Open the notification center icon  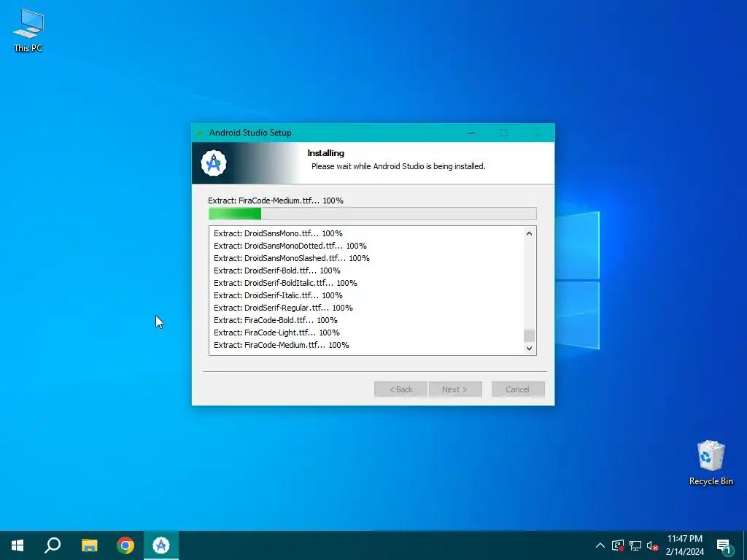724,545
